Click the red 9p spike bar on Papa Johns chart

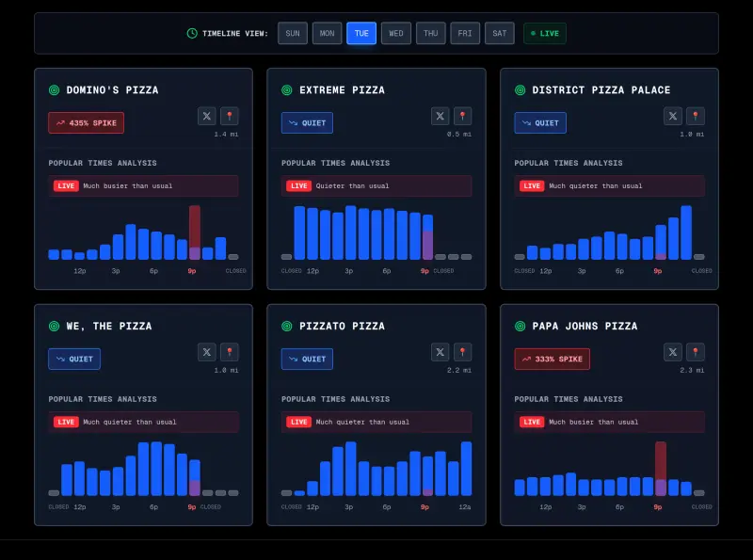pyautogui.click(x=661, y=467)
